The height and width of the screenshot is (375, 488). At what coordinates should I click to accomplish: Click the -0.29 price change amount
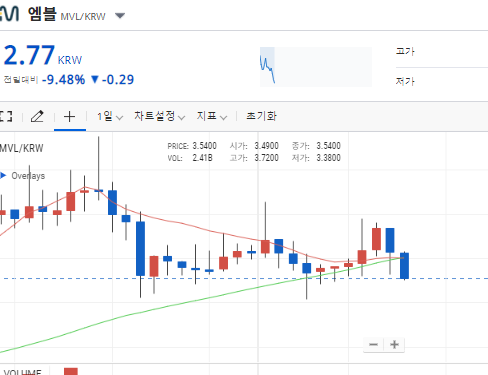coord(118,80)
